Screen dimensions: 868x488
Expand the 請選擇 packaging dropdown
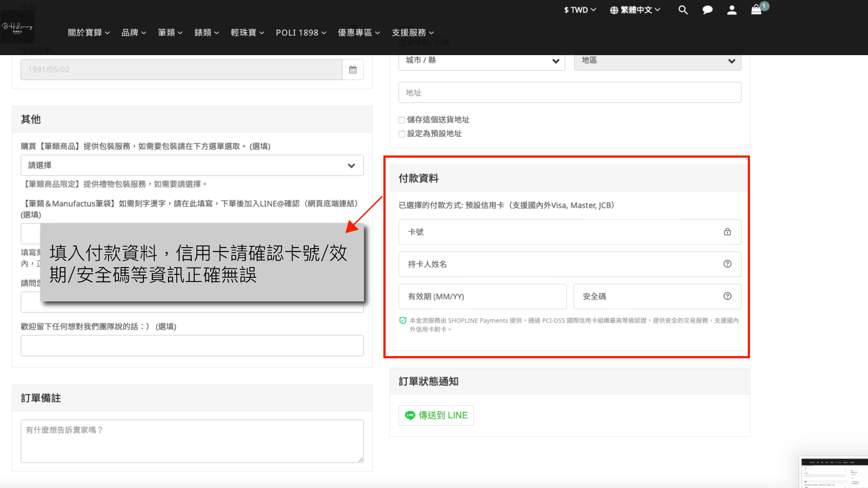(192, 165)
